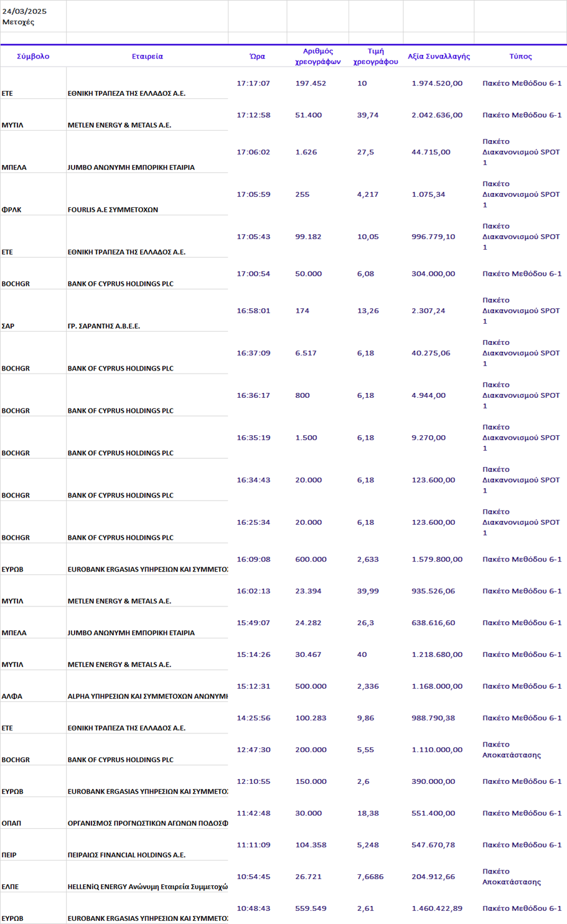Select the price cell 13,26
567x924 pixels.
(368, 311)
